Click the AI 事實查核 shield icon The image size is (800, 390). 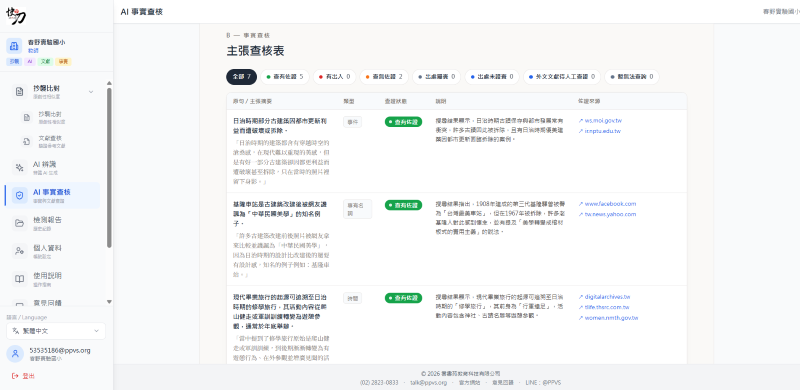point(19,196)
